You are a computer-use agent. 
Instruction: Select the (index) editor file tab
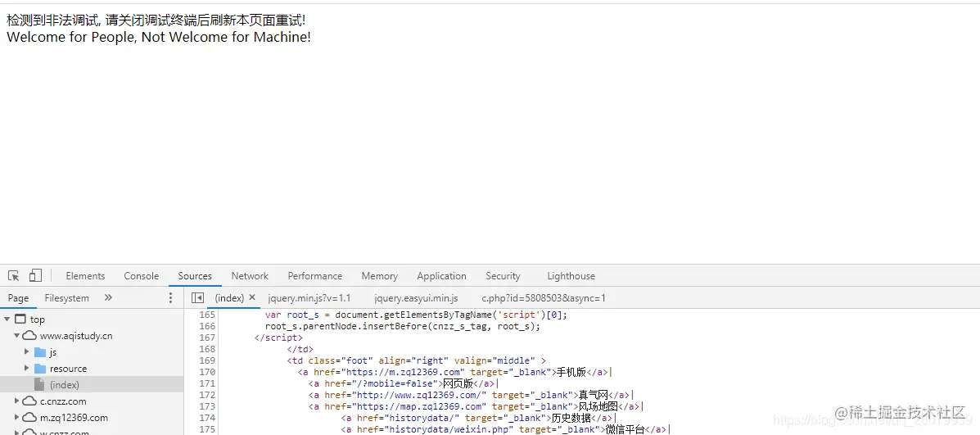point(228,298)
